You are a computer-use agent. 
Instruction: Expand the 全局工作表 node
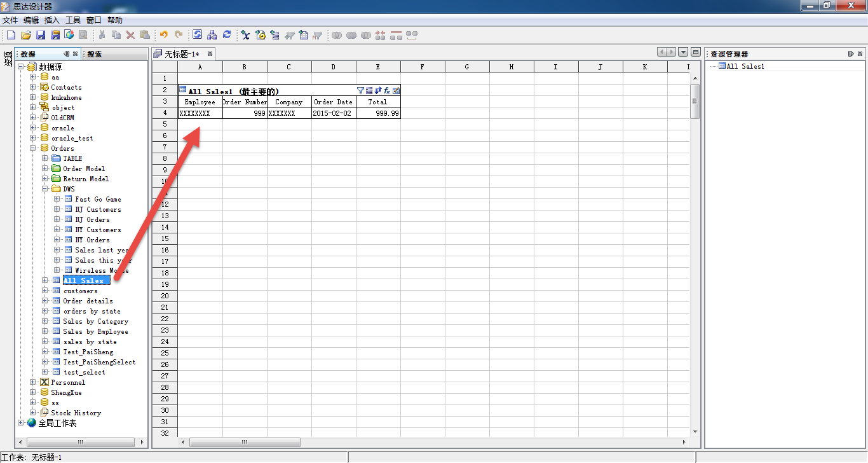[21, 423]
